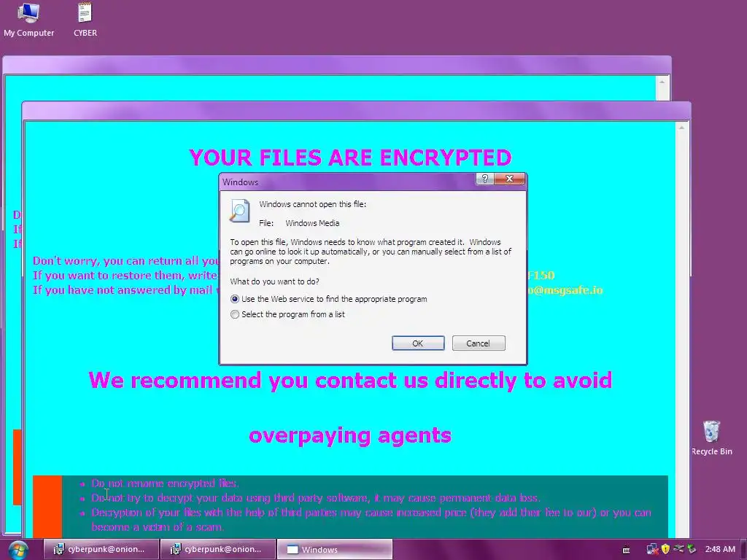Image resolution: width=747 pixels, height=560 pixels.
Task: Open the yellow security shield alert icon
Action: coord(665,550)
